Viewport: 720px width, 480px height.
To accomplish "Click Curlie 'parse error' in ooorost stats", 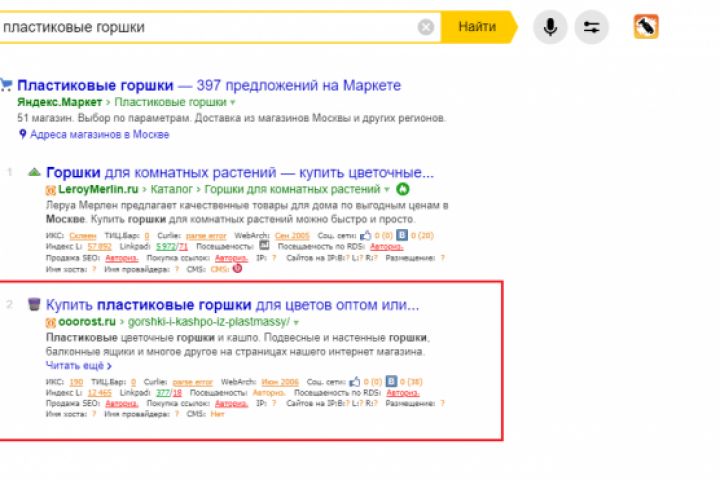I will (x=192, y=382).
